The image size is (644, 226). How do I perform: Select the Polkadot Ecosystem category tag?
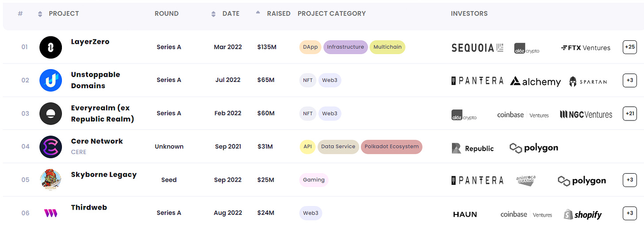(x=392, y=147)
